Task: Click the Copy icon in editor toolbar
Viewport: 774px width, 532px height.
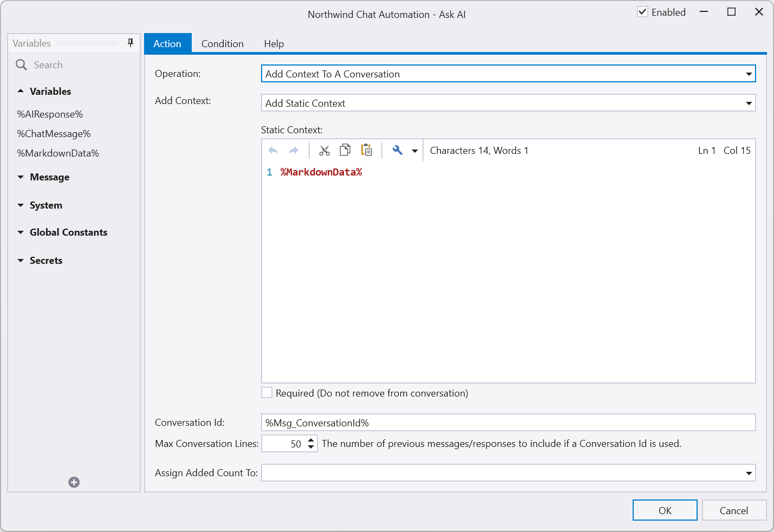Action: 345,150
